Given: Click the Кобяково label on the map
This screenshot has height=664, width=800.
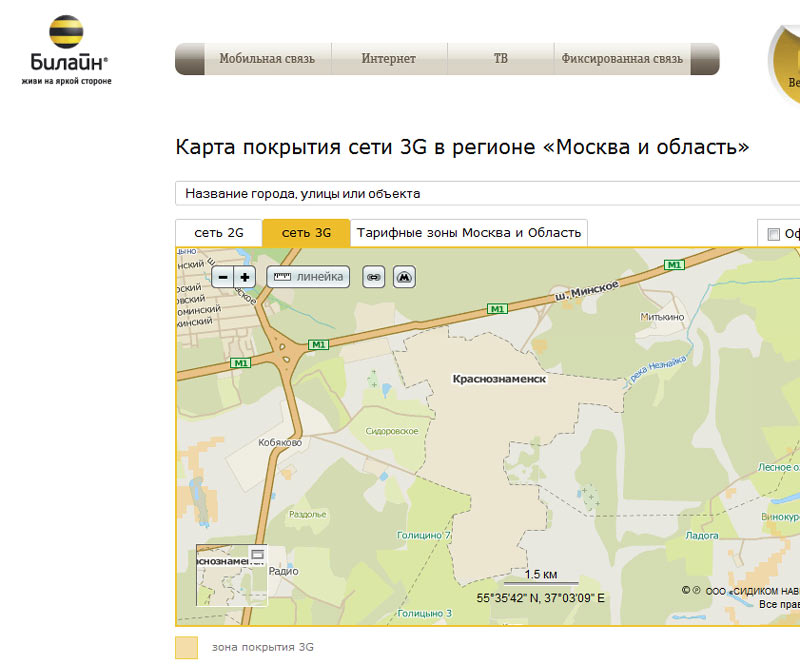Looking at the screenshot, I should 280,442.
